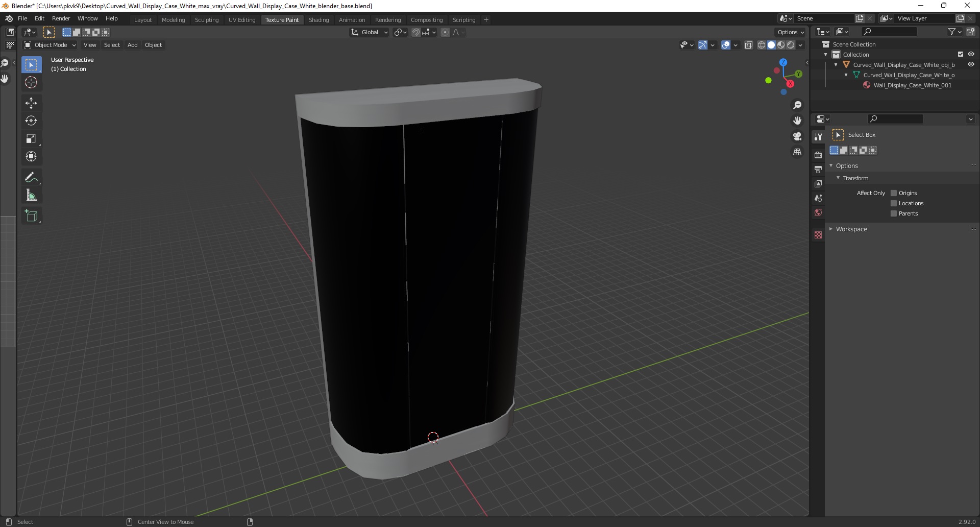Viewport: 980px width, 527px height.
Task: Open the Add menu in viewport header
Action: [132, 45]
